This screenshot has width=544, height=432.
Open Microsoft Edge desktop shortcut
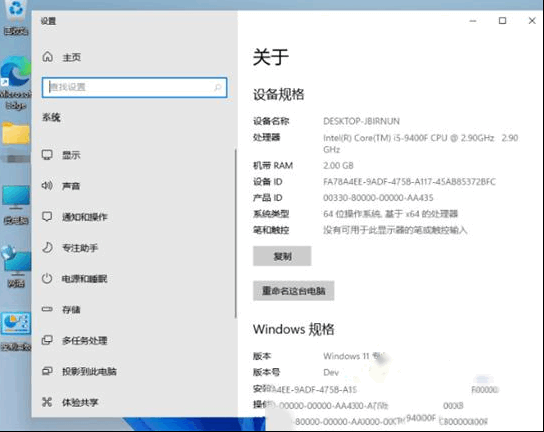(16, 83)
